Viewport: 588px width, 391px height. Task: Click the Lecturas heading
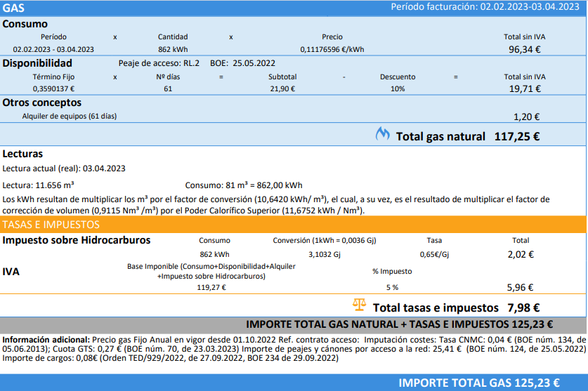coord(22,154)
